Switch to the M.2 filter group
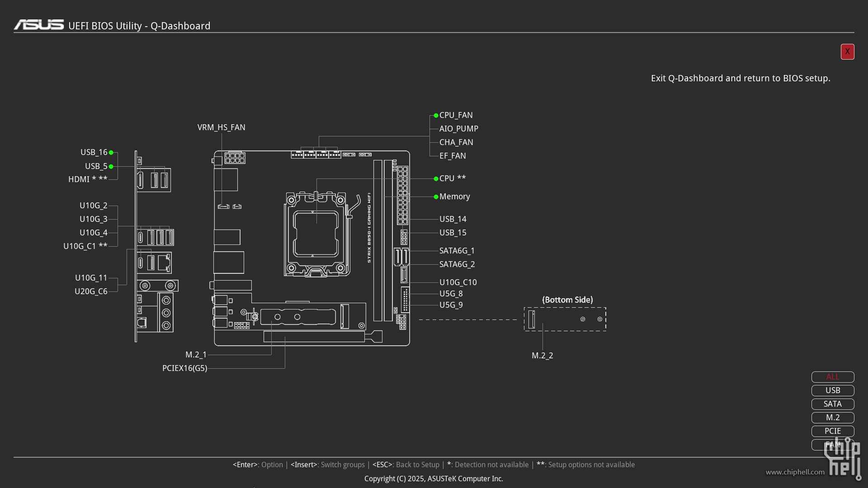Screen dimensions: 868x488 [x=833, y=418]
